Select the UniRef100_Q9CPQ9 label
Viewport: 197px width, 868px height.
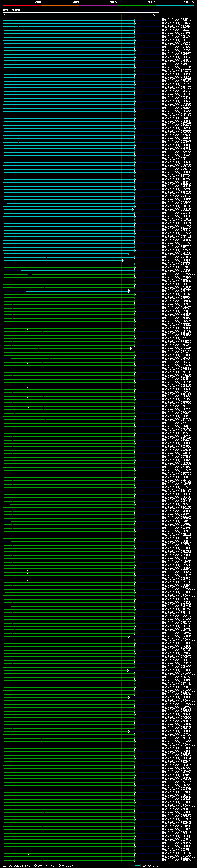(177, 778)
